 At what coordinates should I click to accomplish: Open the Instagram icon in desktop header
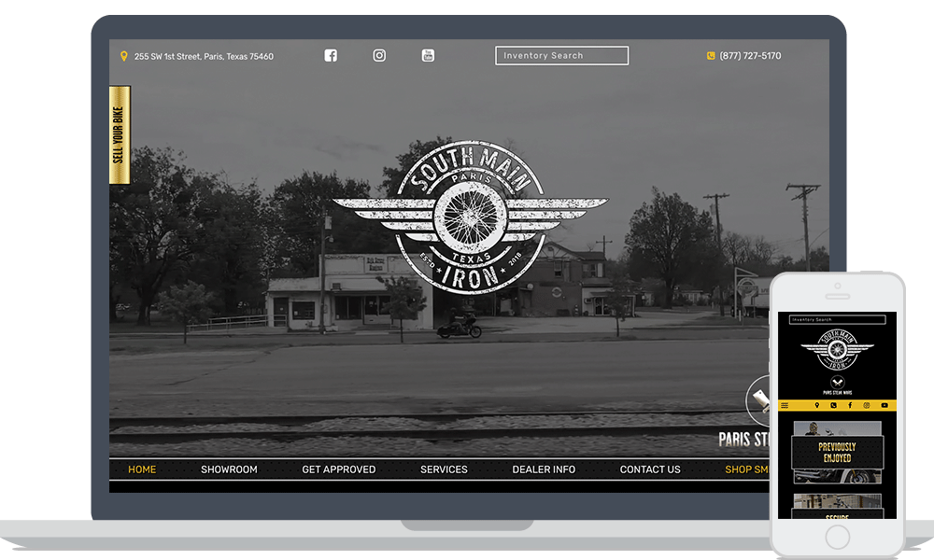point(379,55)
